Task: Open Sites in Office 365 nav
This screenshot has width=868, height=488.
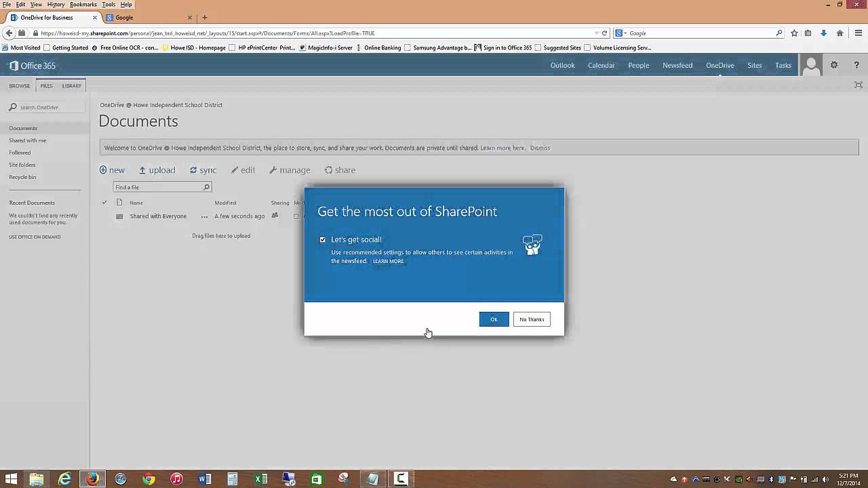Action: tap(755, 66)
